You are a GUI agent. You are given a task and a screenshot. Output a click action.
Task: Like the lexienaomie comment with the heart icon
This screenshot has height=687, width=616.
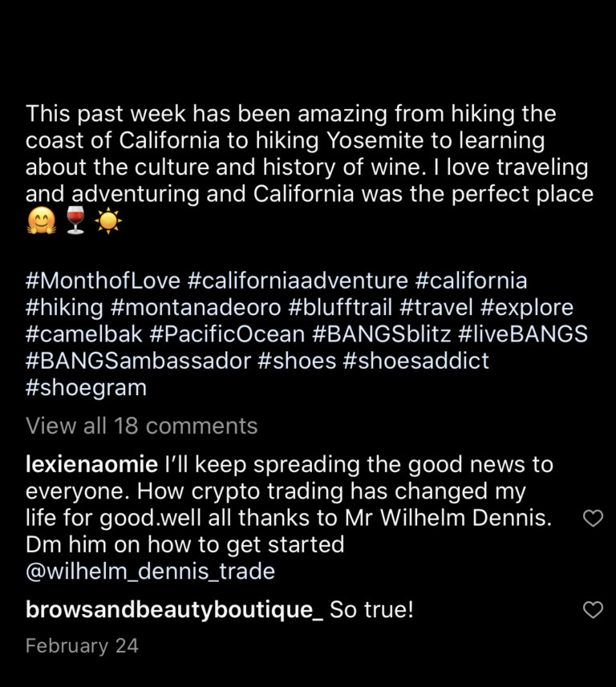click(x=593, y=519)
